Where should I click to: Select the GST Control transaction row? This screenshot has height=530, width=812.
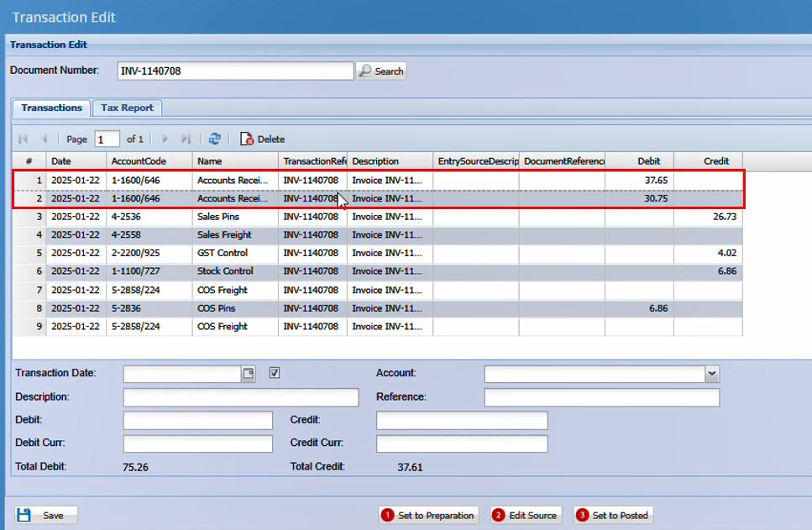tap(222, 253)
